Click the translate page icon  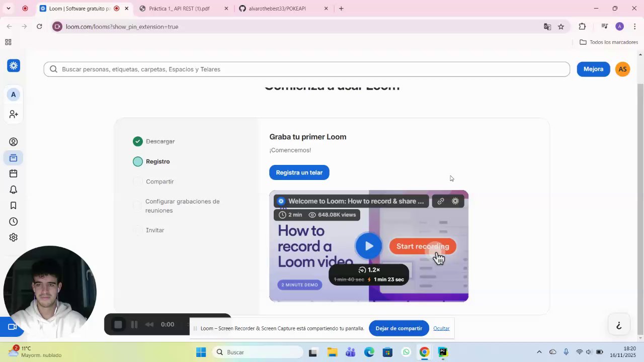point(547,27)
